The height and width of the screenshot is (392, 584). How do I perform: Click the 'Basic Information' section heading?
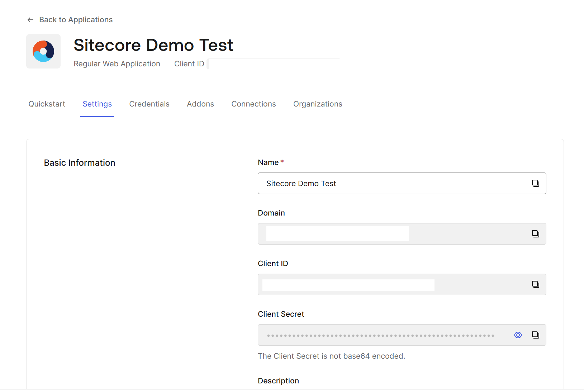[80, 163]
